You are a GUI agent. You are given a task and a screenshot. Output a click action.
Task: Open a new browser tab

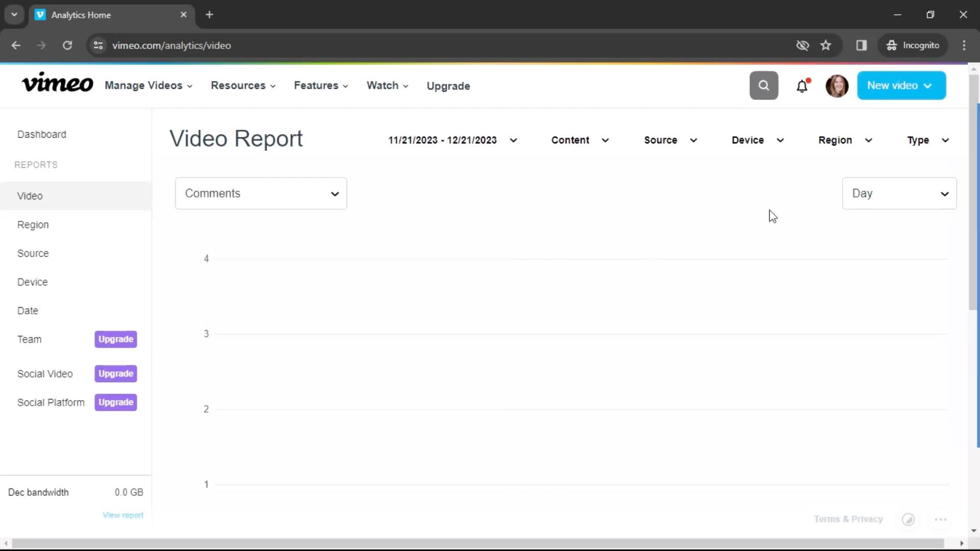pos(209,15)
